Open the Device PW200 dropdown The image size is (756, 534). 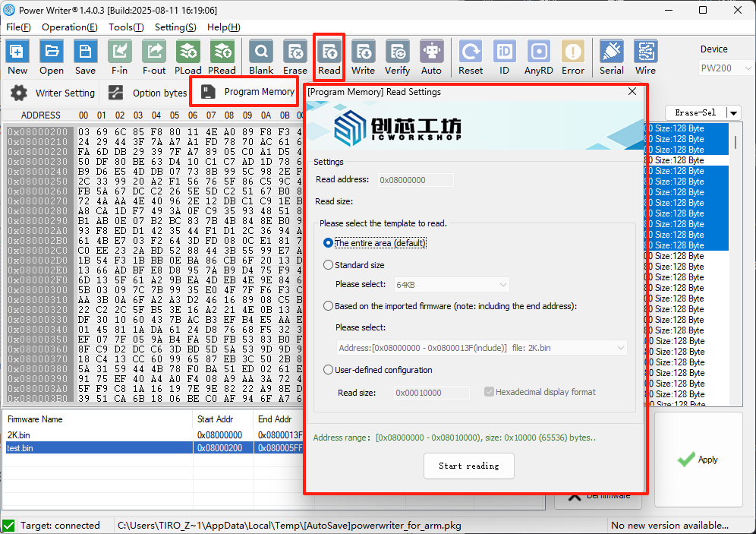coord(726,68)
